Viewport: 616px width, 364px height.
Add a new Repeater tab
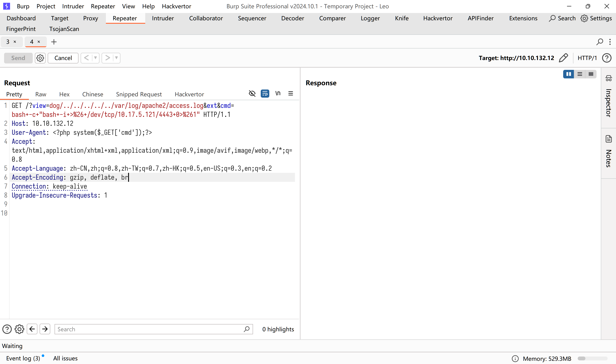tap(54, 42)
